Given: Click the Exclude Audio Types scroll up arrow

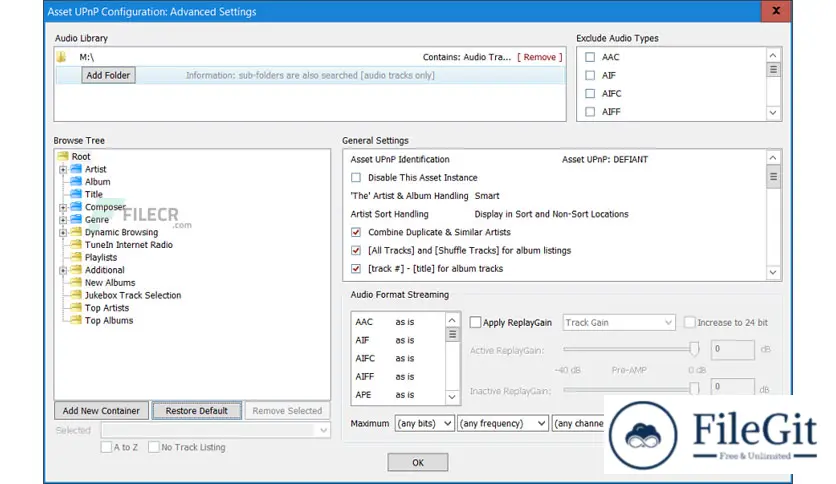Looking at the screenshot, I should (x=773, y=55).
